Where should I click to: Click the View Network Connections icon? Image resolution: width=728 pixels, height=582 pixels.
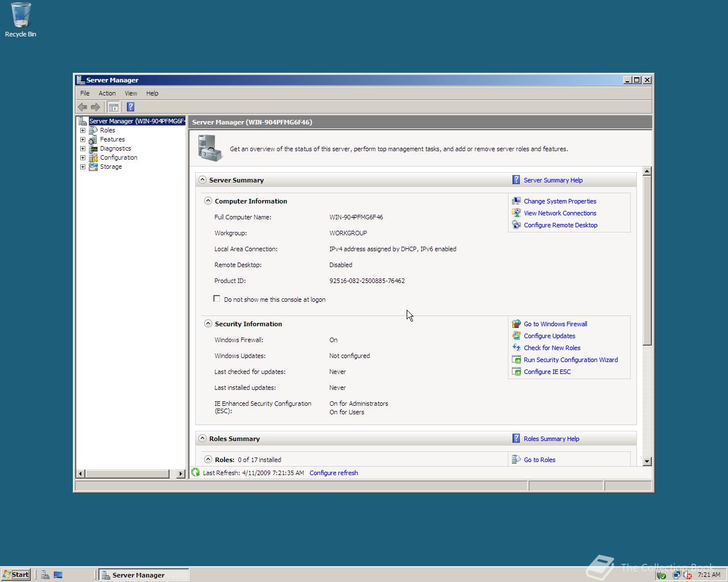coord(516,213)
